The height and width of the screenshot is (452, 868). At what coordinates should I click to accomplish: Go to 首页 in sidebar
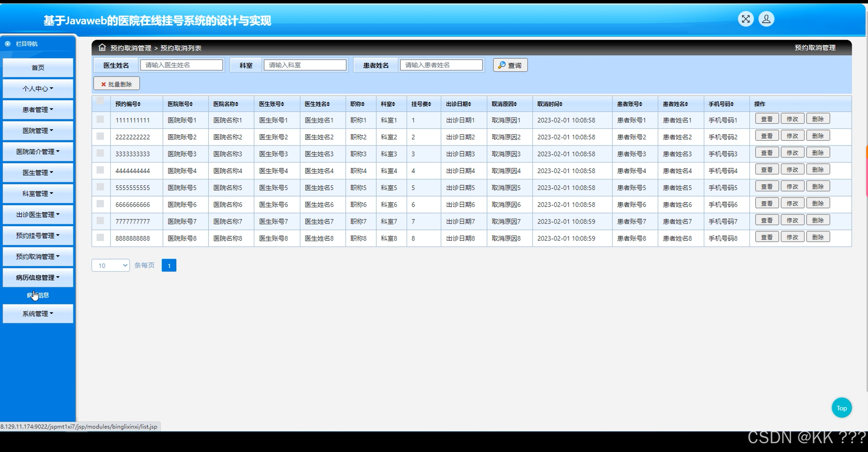38,68
